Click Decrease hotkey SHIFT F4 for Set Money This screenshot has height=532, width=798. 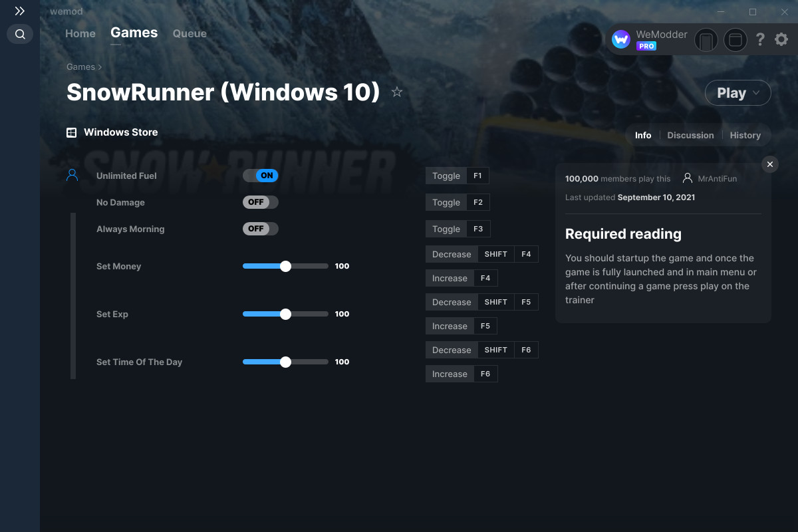(482, 254)
